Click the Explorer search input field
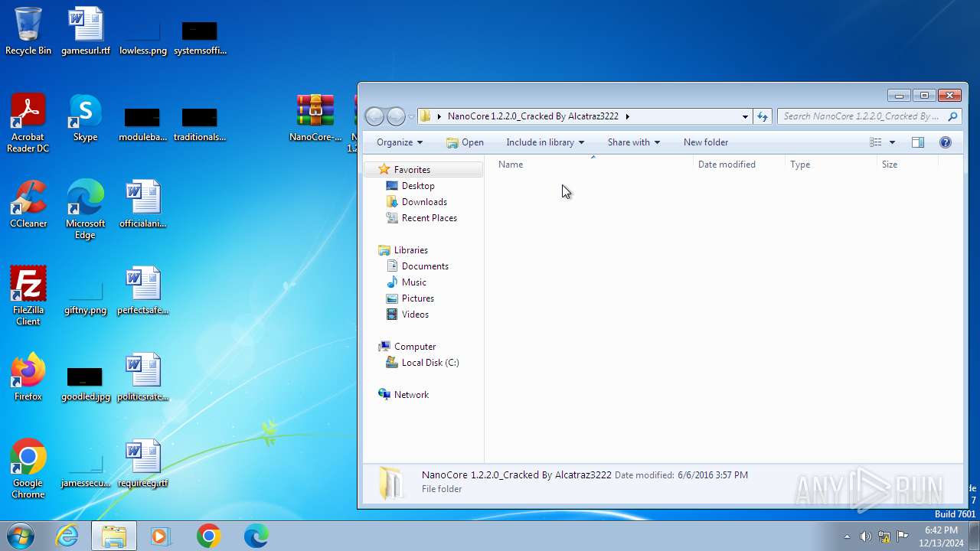This screenshot has width=980, height=551. 861,116
